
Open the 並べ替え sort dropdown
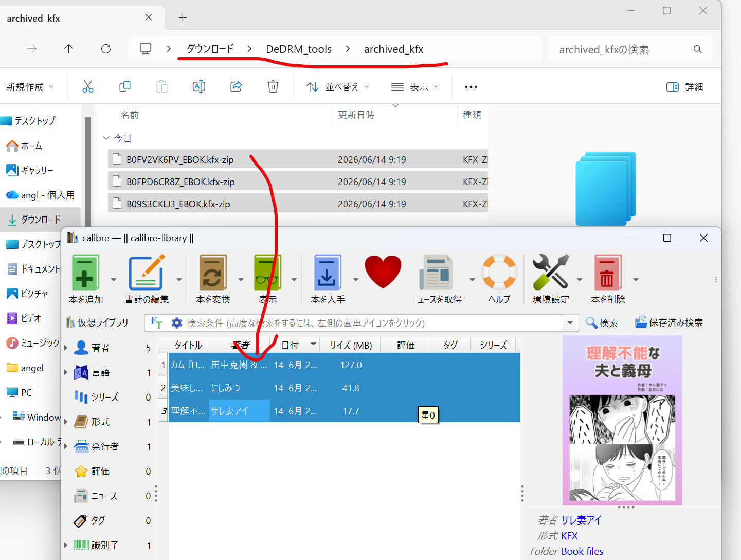[338, 87]
